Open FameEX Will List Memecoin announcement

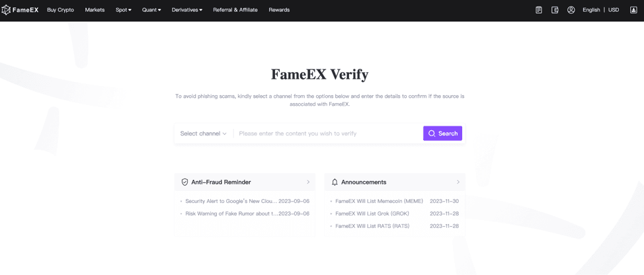click(379, 201)
